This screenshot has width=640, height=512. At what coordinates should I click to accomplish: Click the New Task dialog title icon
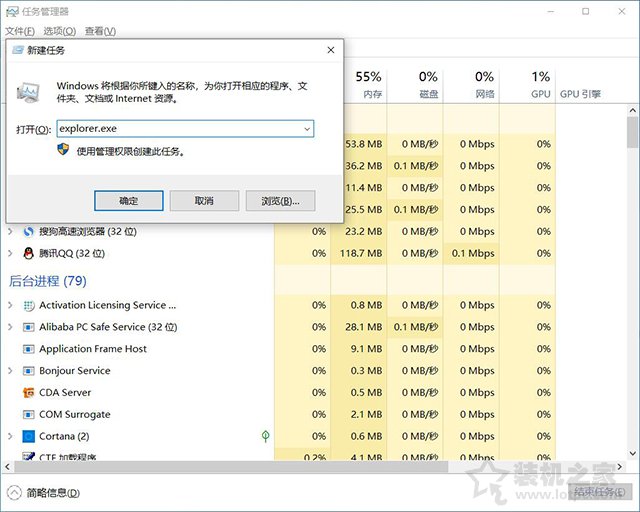click(18, 50)
